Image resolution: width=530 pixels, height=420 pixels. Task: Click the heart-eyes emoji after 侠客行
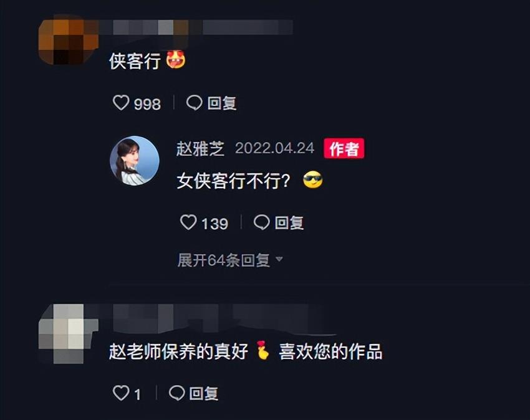click(x=176, y=59)
